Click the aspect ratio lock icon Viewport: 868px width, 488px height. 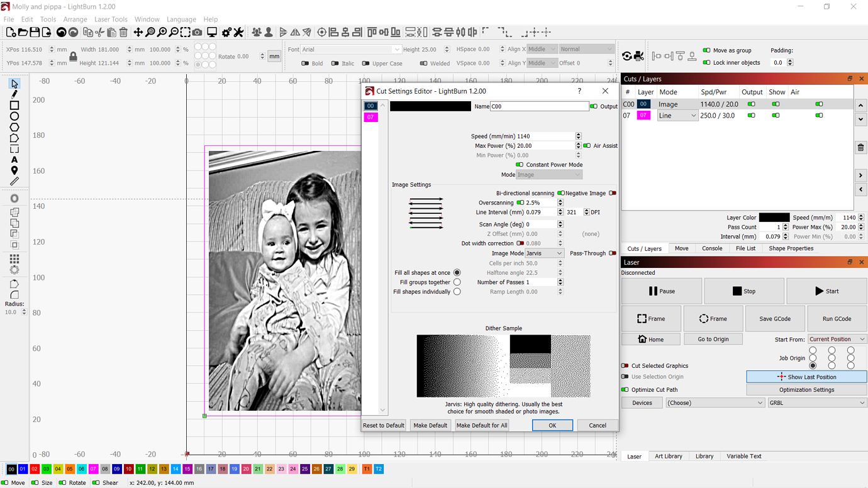pyautogui.click(x=73, y=57)
